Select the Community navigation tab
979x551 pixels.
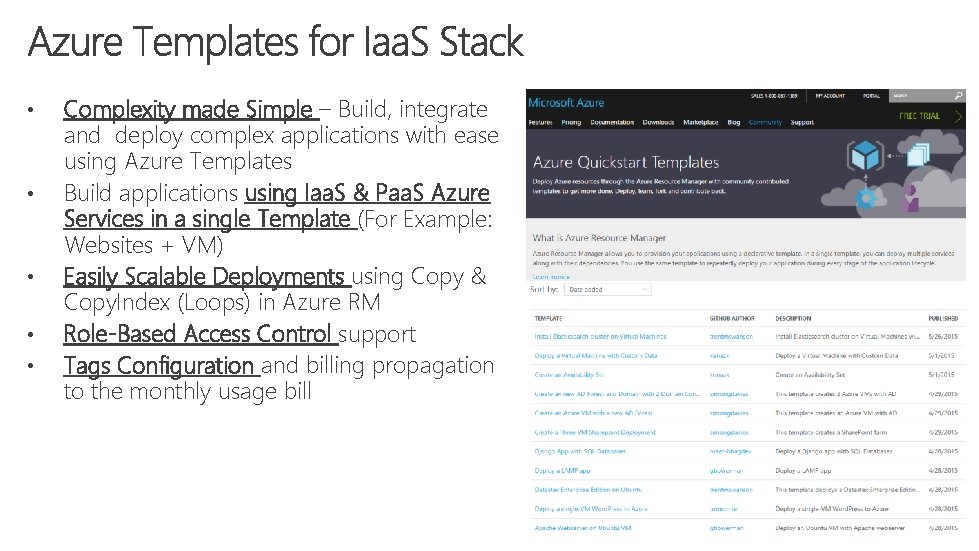coord(765,122)
